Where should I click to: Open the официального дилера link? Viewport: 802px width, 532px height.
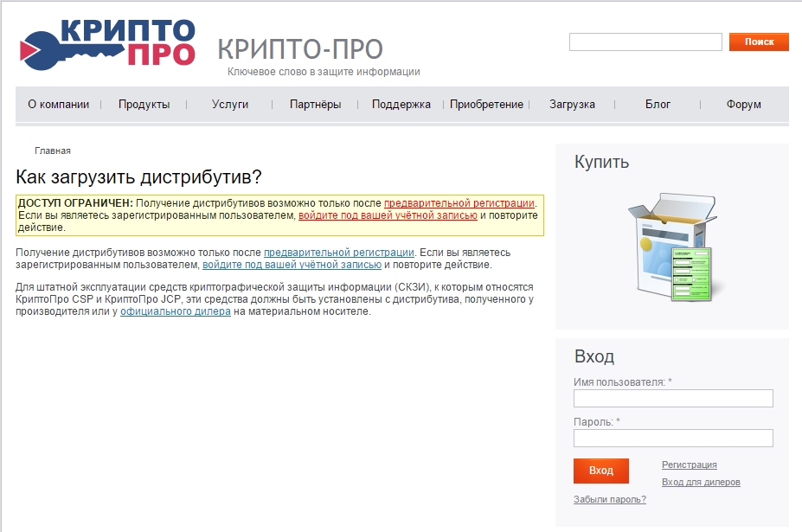point(176,311)
